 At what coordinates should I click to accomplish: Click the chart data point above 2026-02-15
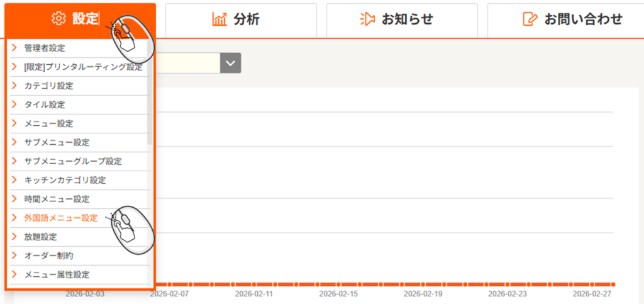(x=338, y=284)
